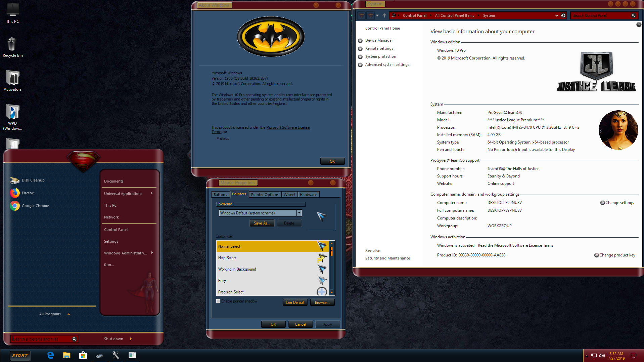The height and width of the screenshot is (362, 644).
Task: Open File Explorer from the taskbar
Action: (67, 355)
